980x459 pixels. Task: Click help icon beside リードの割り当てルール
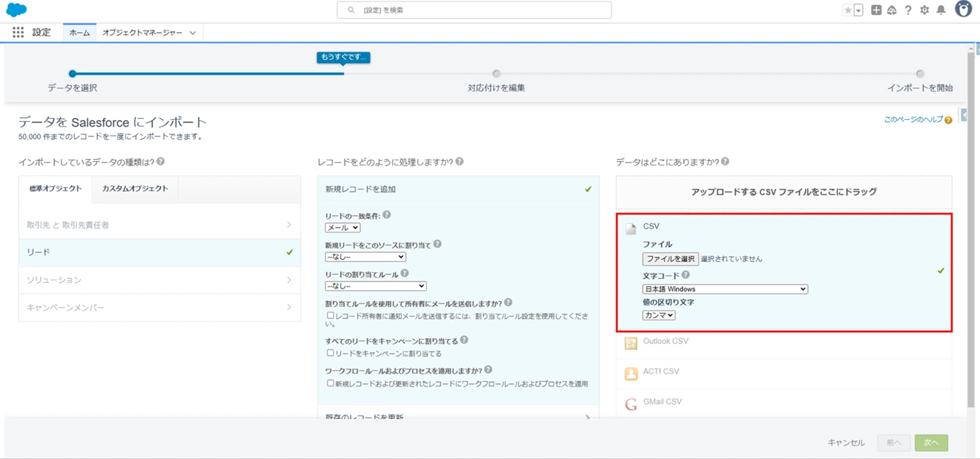405,273
